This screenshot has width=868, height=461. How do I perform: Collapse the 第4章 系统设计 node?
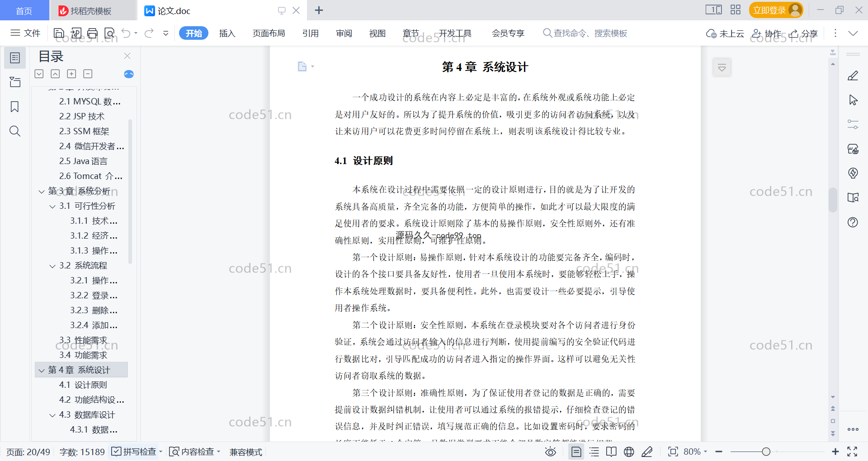point(42,371)
